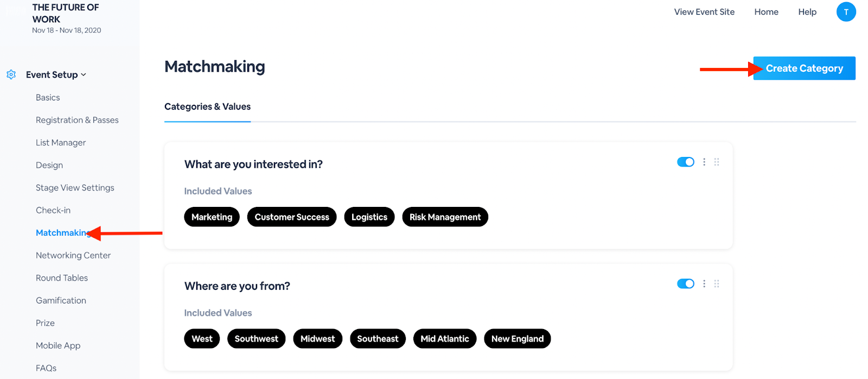Collapse the Event Setup chevron
This screenshot has width=868, height=379.
click(x=84, y=75)
